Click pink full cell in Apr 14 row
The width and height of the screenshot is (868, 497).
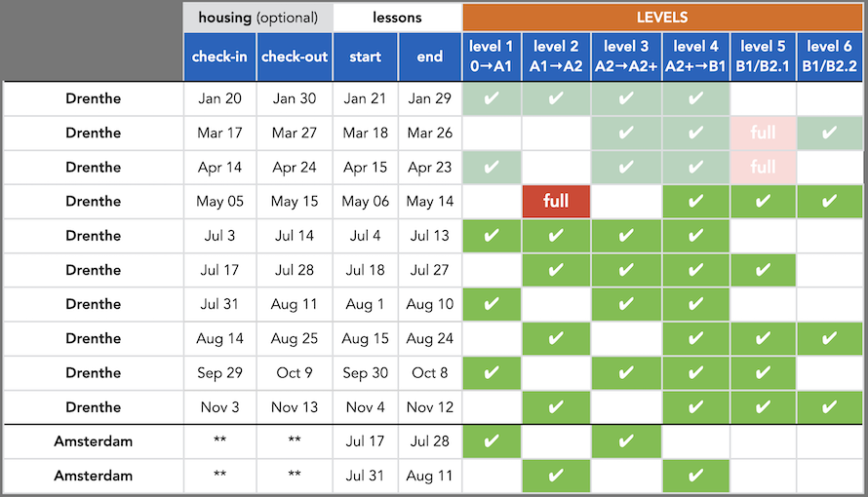tap(763, 167)
